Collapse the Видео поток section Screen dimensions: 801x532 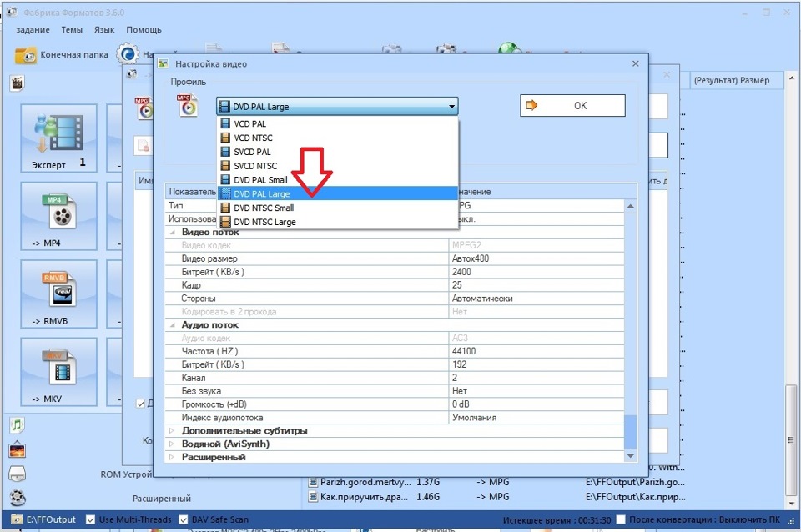click(x=173, y=233)
